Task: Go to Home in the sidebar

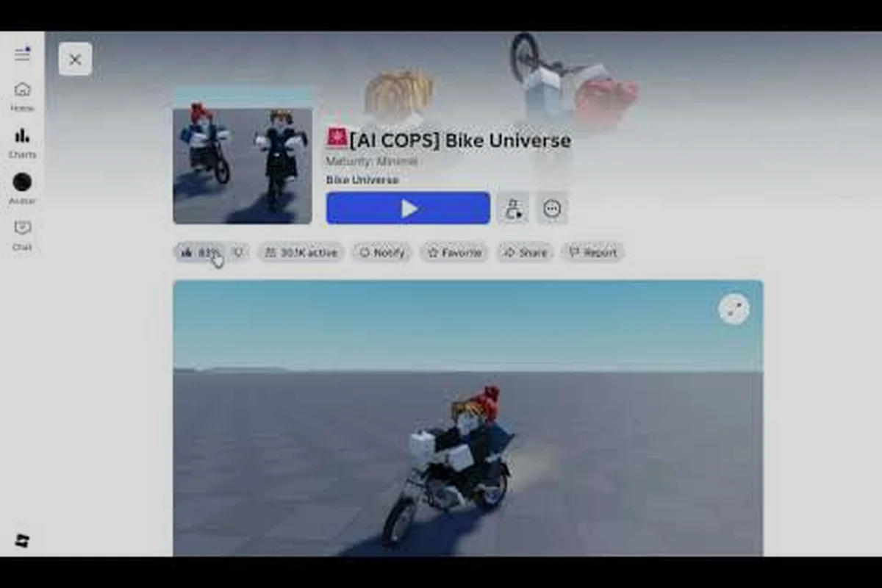Action: pos(22,96)
